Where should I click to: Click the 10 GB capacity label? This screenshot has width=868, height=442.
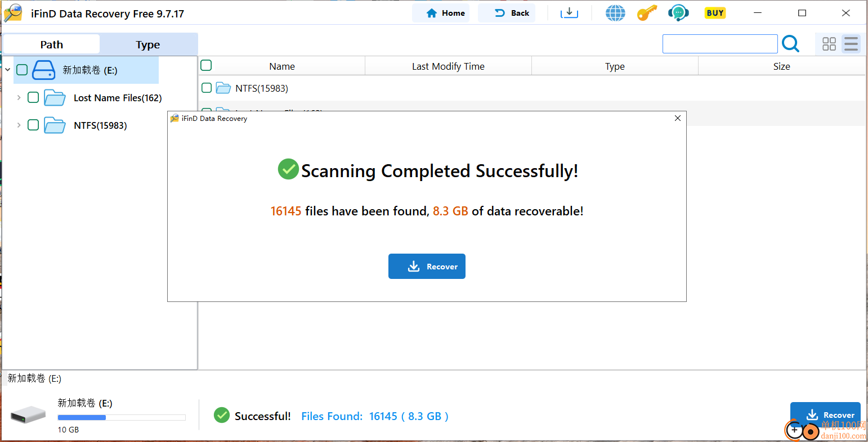coord(68,430)
